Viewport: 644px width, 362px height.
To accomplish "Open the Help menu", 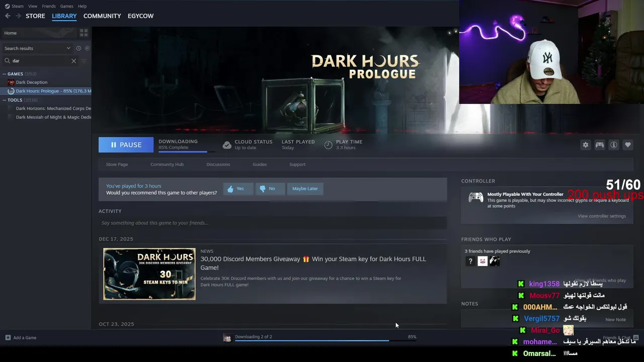I will [x=82, y=6].
